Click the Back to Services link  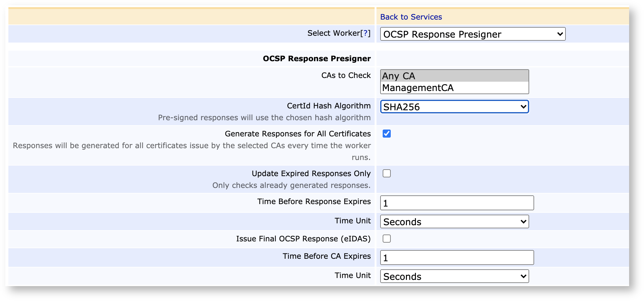coord(411,17)
